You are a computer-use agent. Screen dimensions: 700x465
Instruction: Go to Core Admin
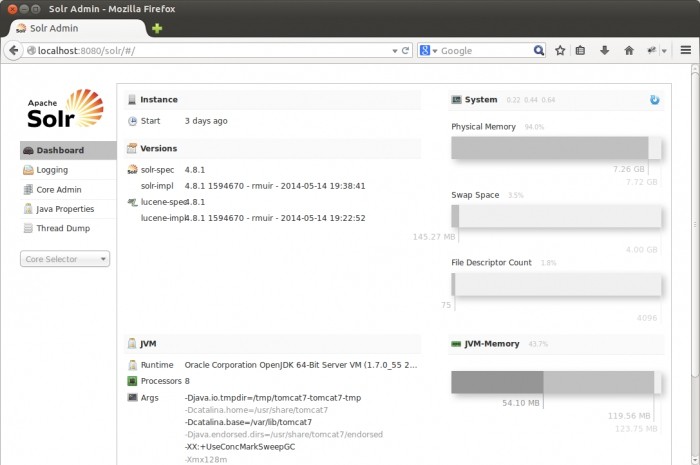[x=68, y=190]
